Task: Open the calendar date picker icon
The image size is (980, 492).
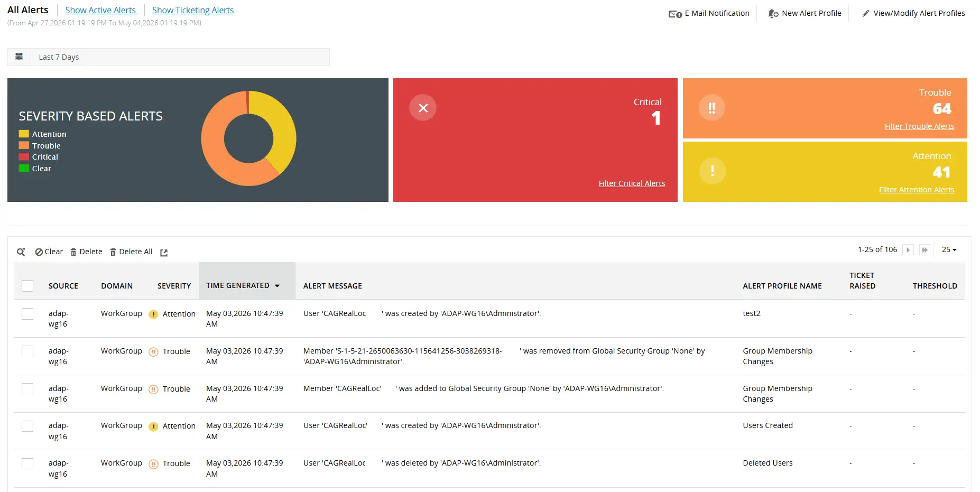Action: point(19,57)
